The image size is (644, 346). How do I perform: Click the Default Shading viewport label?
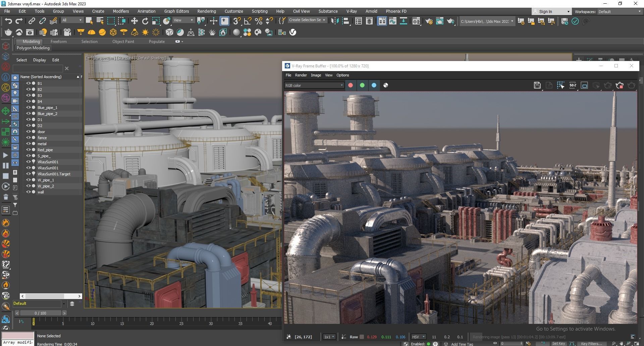(x=151, y=58)
